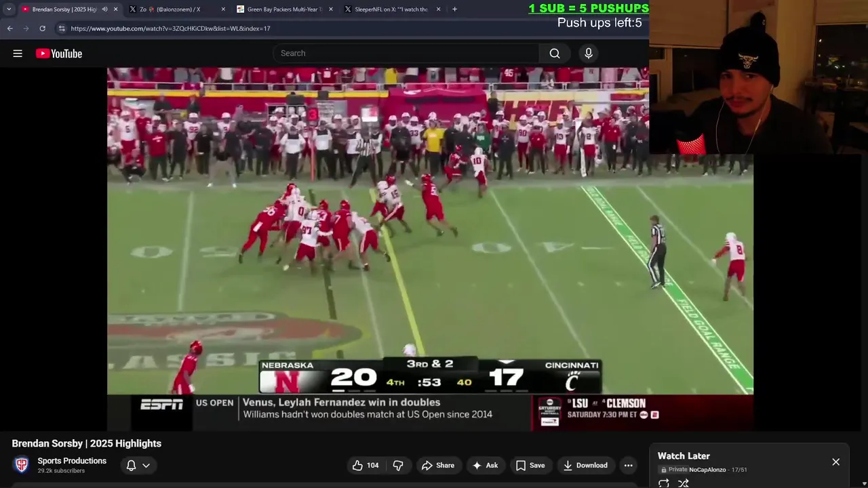Click the YouTube URL in address bar
This screenshot has height=488, width=868.
(x=170, y=28)
